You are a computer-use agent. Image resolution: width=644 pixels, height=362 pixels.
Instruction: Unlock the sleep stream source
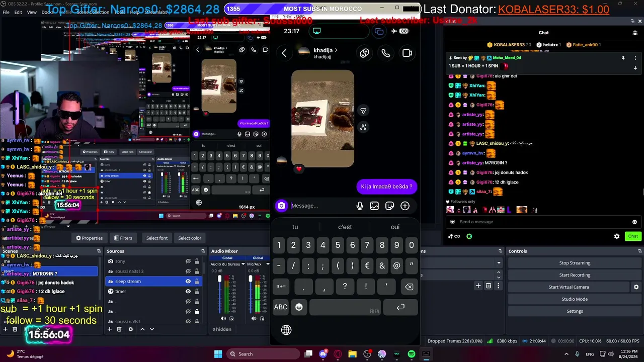pos(197,282)
